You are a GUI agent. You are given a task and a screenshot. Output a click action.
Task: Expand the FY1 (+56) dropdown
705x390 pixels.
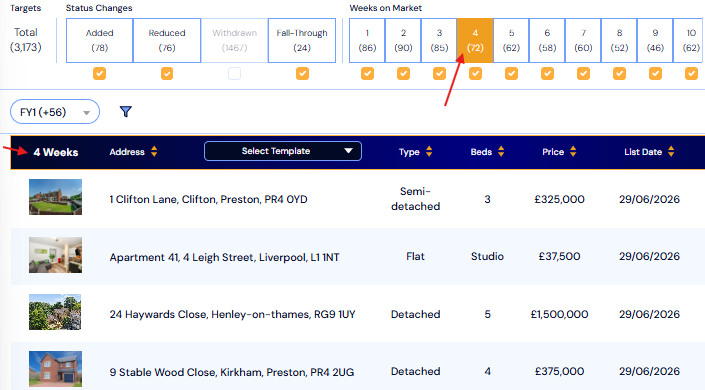coord(55,112)
